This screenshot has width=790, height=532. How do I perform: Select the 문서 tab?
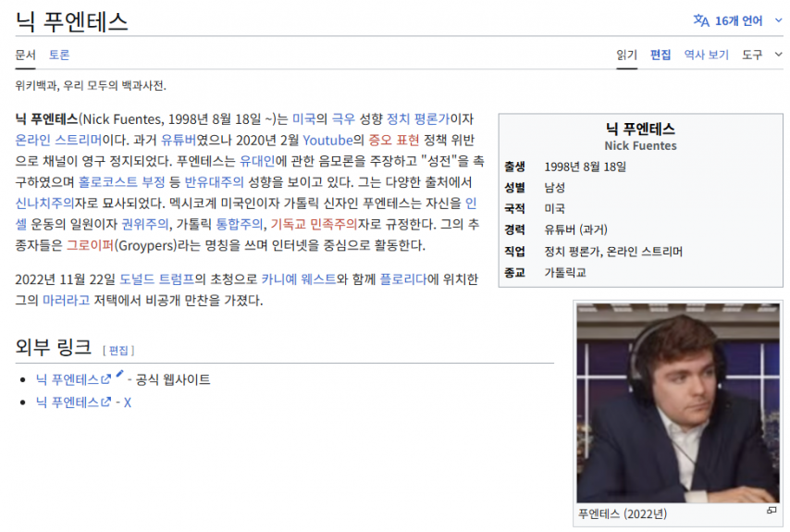pos(25,55)
